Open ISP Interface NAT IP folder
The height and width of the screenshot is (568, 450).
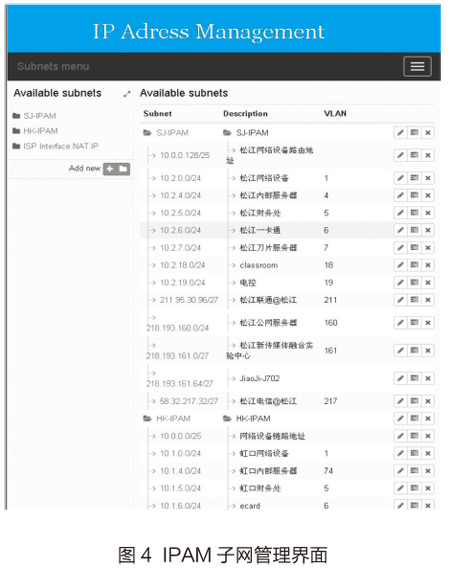(x=55, y=146)
